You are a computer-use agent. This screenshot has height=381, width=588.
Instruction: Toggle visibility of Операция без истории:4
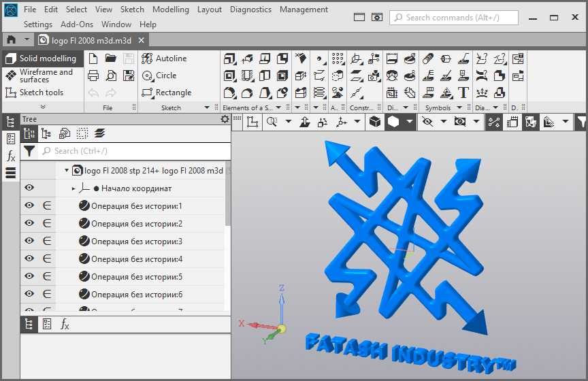[30, 259]
